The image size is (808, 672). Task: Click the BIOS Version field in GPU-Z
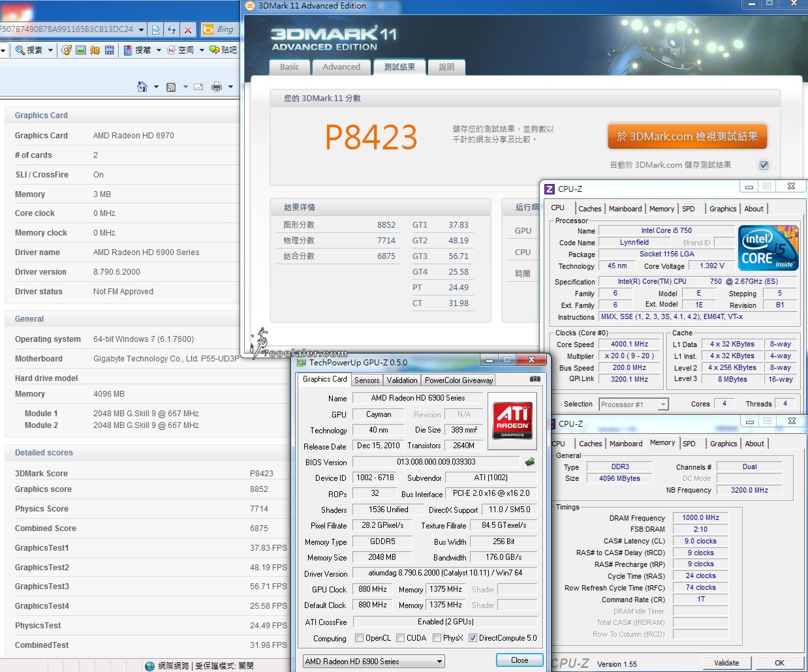pyautogui.click(x=436, y=462)
